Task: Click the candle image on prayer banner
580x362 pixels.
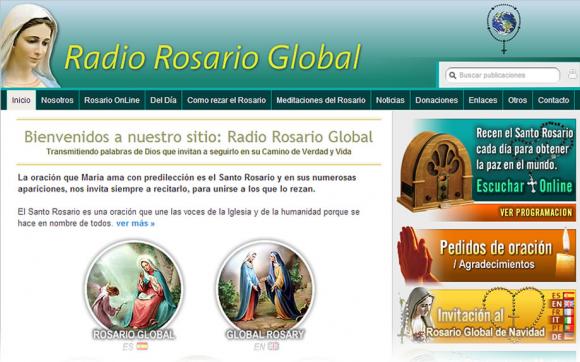Action: (x=565, y=255)
